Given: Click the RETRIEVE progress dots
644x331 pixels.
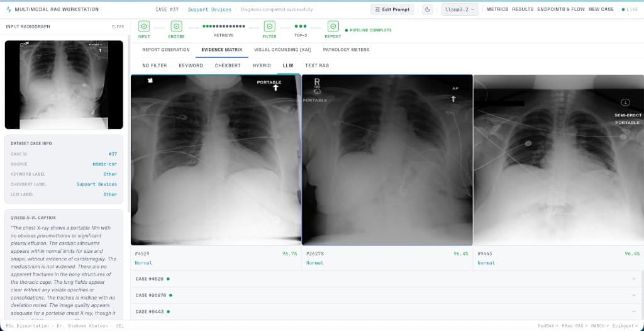Looking at the screenshot, I should pos(223,26).
